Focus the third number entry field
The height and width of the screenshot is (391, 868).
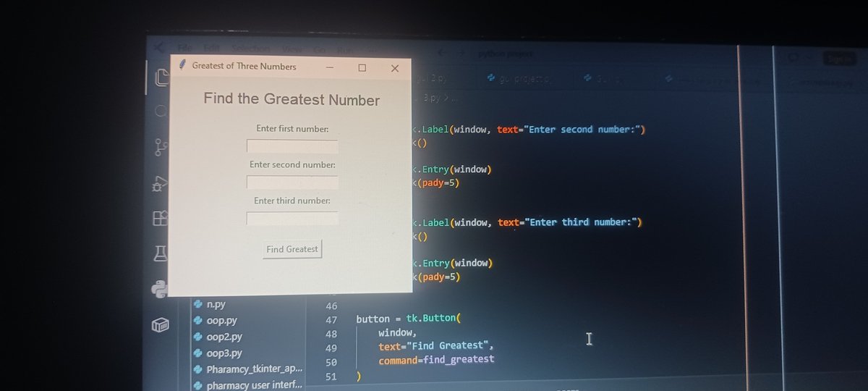(292, 218)
